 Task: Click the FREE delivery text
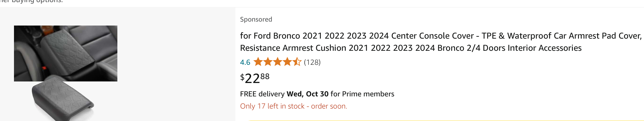click(x=262, y=94)
